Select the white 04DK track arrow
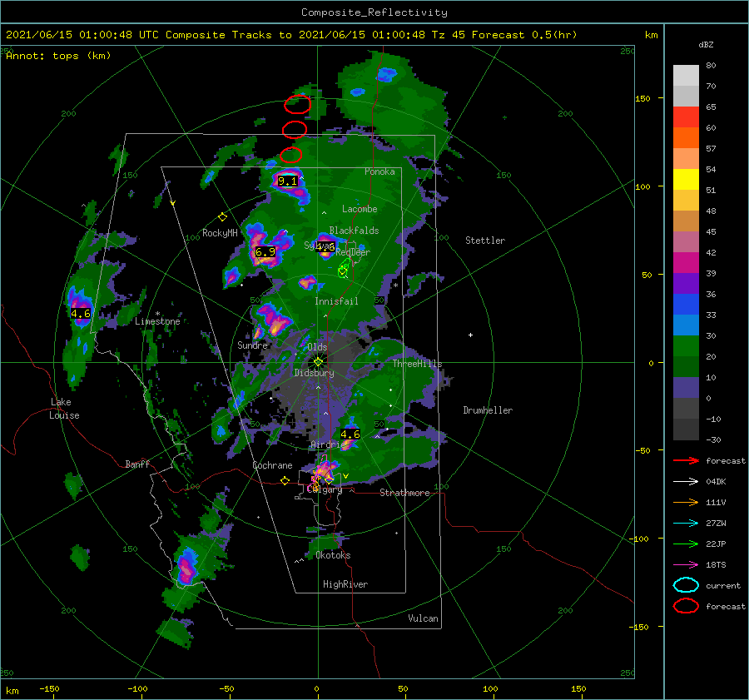The image size is (749, 700). (x=686, y=482)
